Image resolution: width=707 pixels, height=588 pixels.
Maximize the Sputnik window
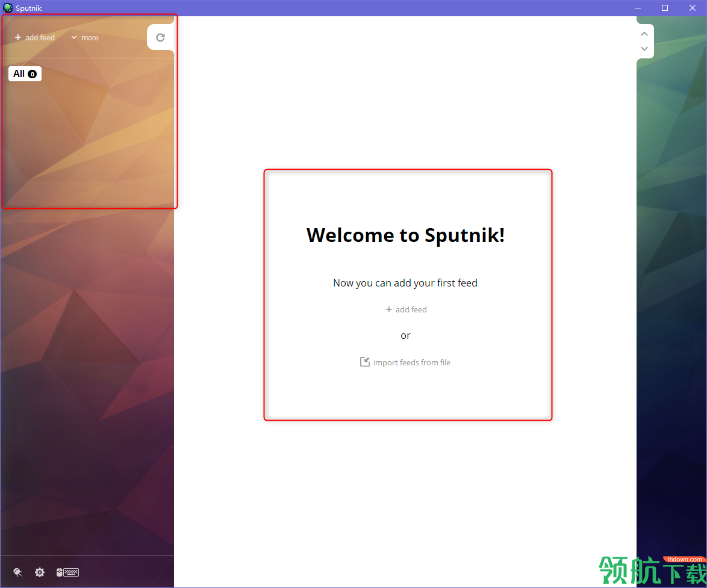coord(665,8)
